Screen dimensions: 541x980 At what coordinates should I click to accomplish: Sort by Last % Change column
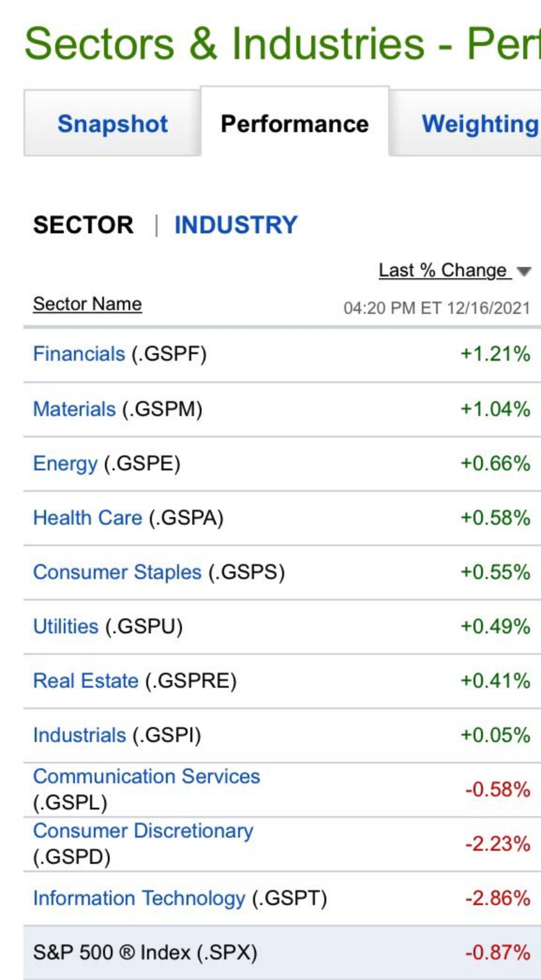pos(443,270)
